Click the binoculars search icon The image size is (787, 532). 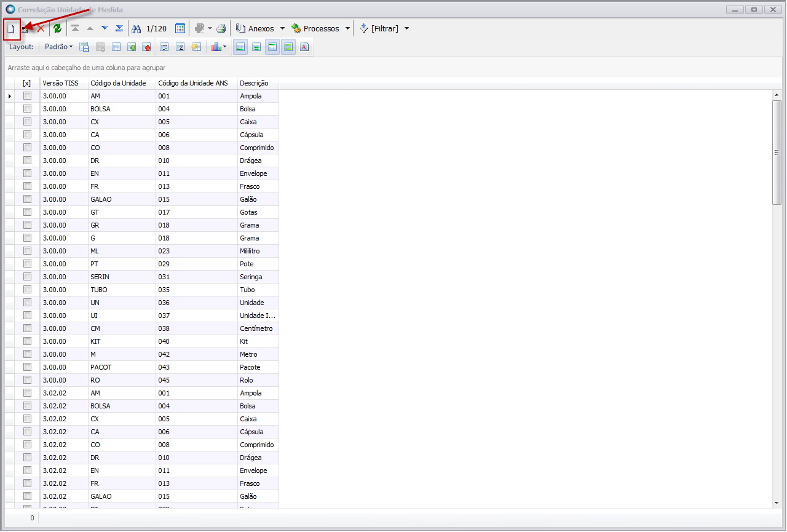[136, 29]
